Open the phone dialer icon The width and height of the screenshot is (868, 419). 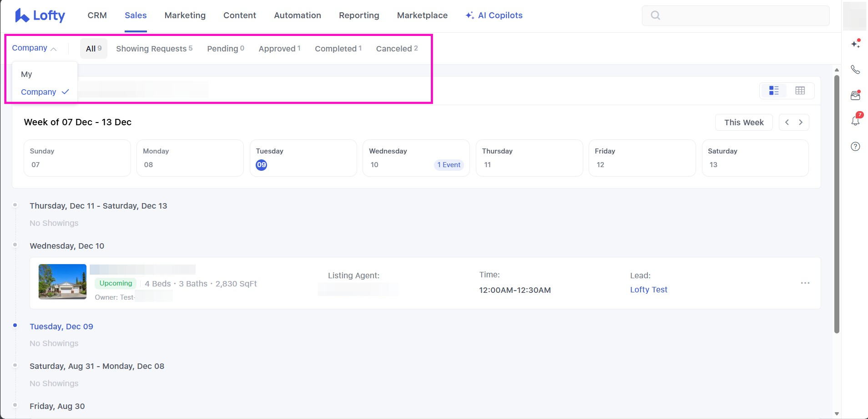[855, 70]
